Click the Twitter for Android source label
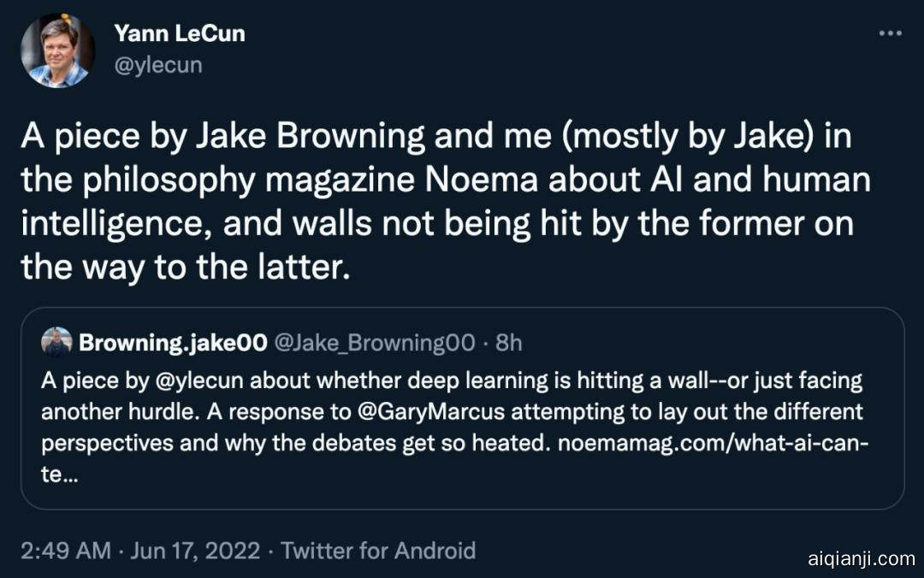This screenshot has height=578, width=924. [378, 550]
